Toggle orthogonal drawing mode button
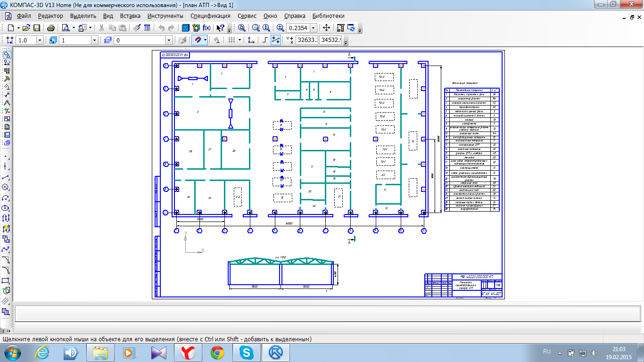This screenshot has height=362, width=644. click(265, 40)
